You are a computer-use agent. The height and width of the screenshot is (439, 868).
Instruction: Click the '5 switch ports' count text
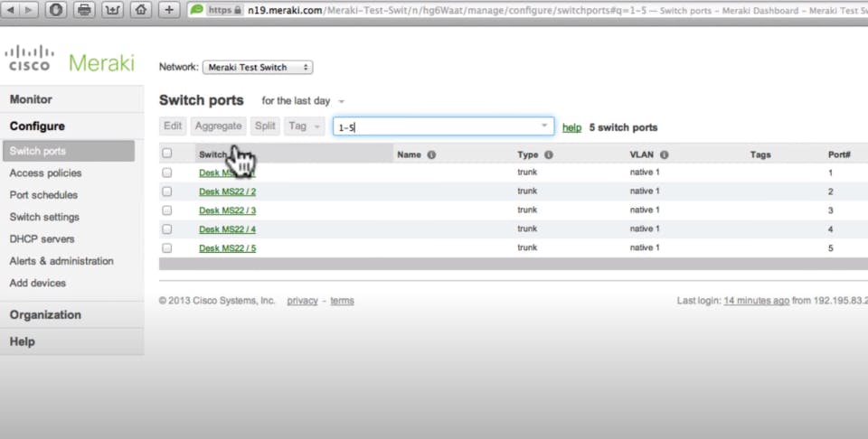(x=623, y=127)
